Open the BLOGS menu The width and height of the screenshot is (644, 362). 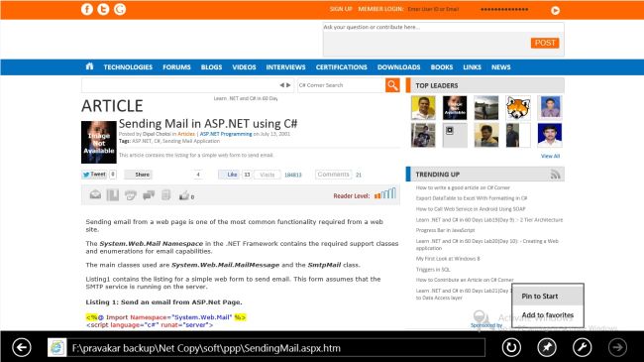tap(211, 67)
